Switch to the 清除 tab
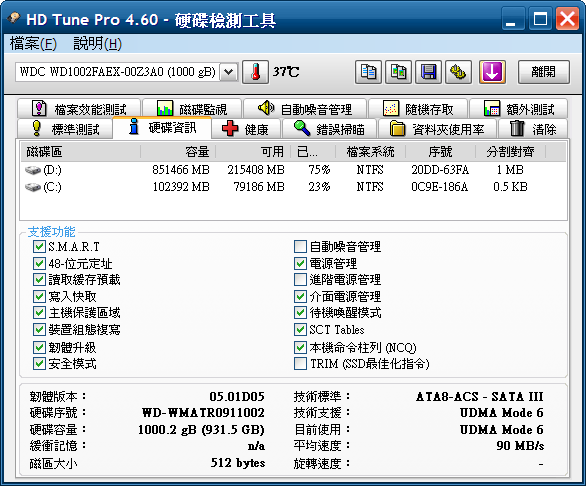Screen dimensions: 586x486 pyautogui.click(x=533, y=129)
